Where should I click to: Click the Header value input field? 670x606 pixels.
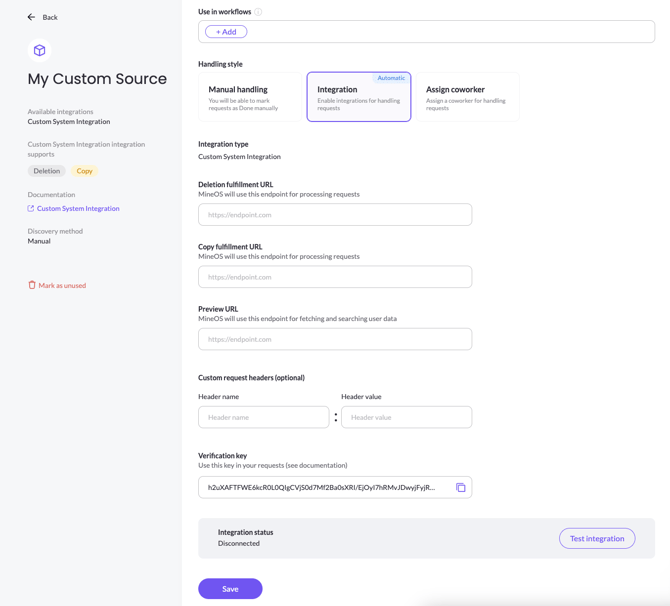tap(407, 417)
